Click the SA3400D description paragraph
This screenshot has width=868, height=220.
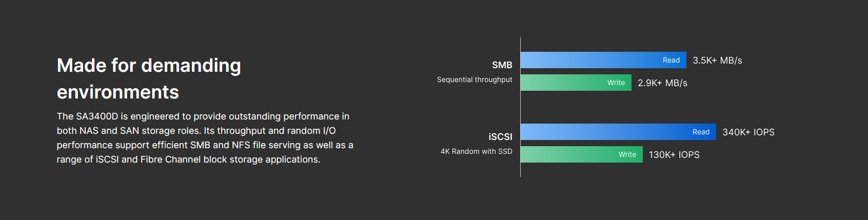[205, 138]
